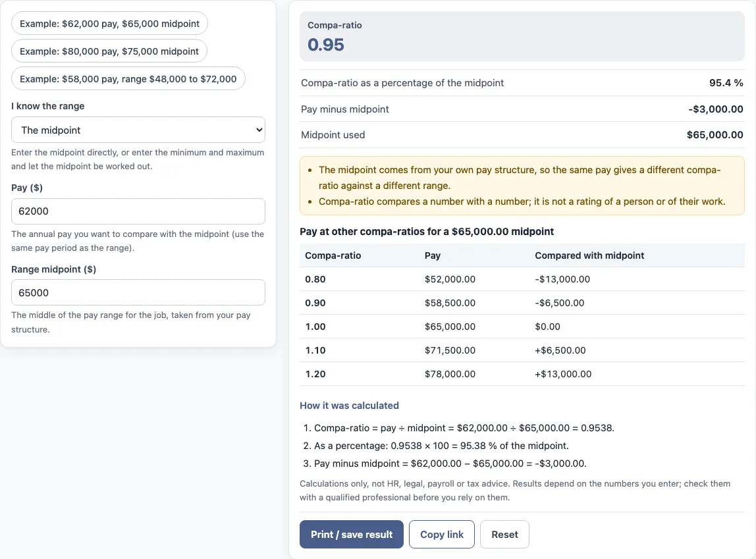Image resolution: width=756 pixels, height=559 pixels.
Task: Select the -$13,000.00 comparison cell
Action: tap(562, 279)
